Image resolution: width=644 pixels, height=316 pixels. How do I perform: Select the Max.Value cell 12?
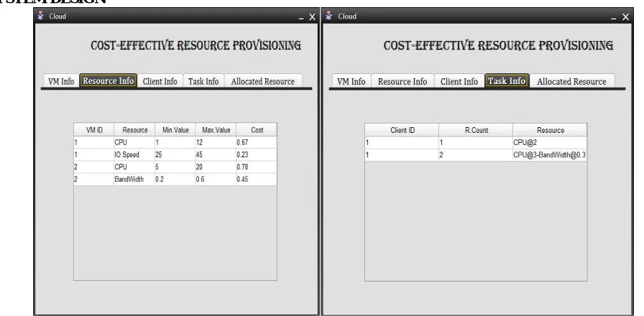point(216,142)
